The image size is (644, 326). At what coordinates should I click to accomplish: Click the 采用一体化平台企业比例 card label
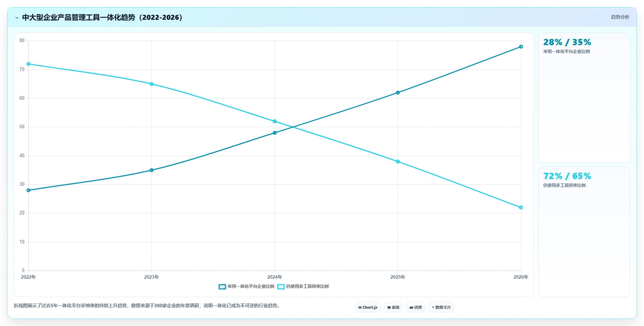coord(567,52)
